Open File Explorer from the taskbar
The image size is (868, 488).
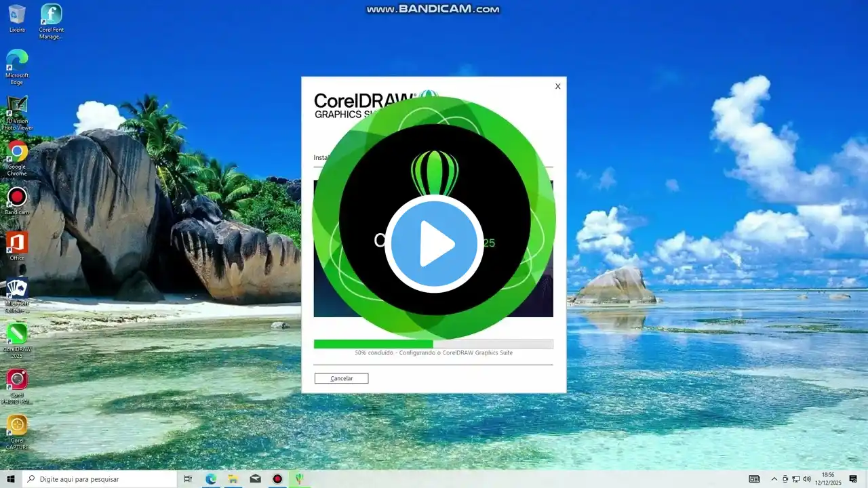click(x=233, y=479)
